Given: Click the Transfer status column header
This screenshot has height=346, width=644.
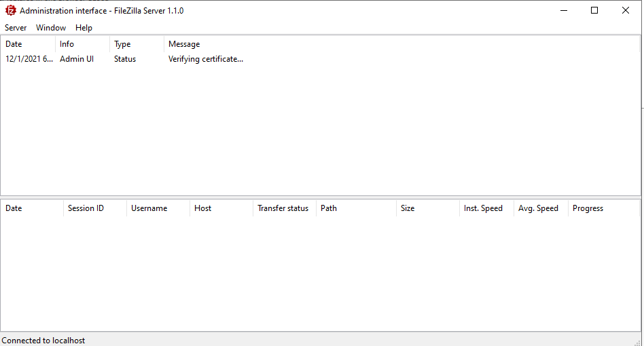Looking at the screenshot, I should point(285,208).
